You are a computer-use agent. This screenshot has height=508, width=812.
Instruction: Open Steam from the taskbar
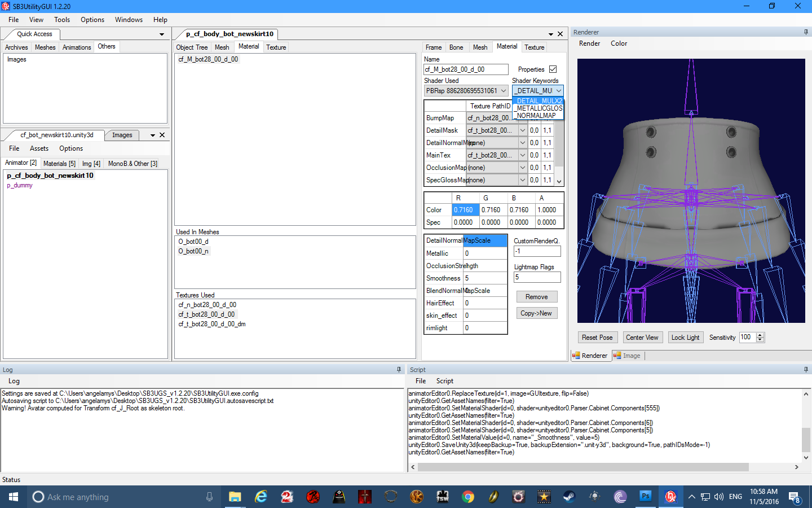(569, 497)
